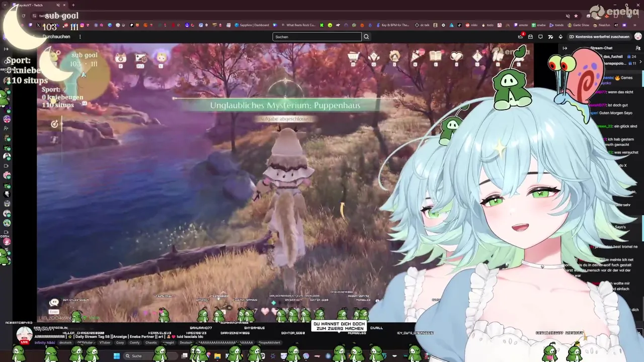Open a new browser tab
The height and width of the screenshot is (362, 644).
73,5
